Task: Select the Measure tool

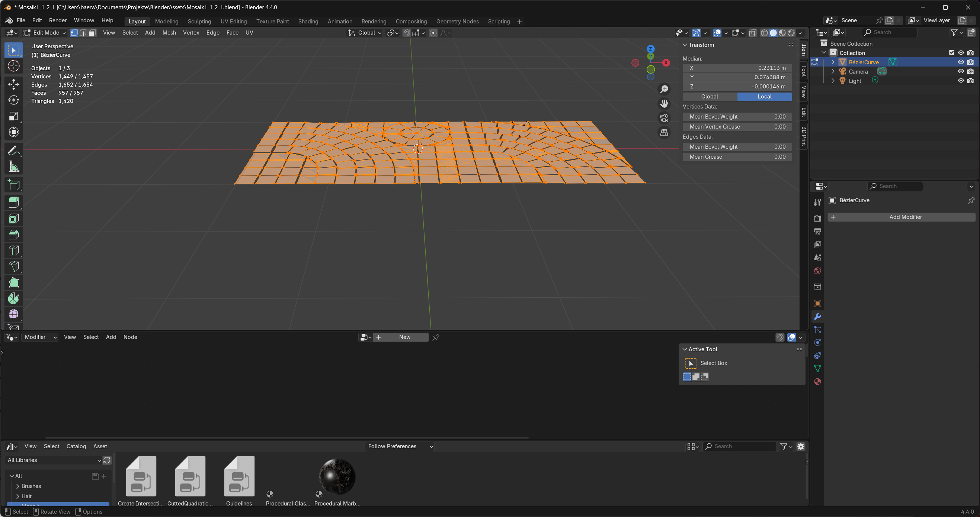Action: 14,167
